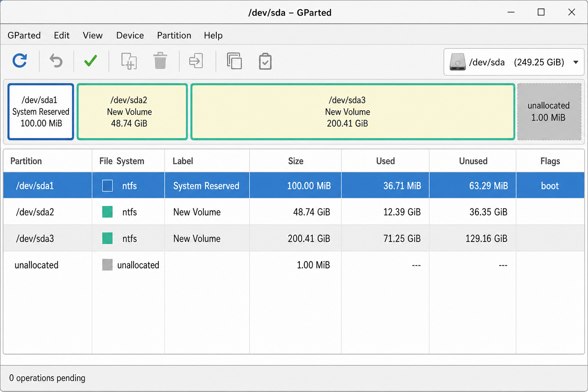Select /dev/sda3 in partition list
Viewport: 588px width, 392px height.
[35, 238]
